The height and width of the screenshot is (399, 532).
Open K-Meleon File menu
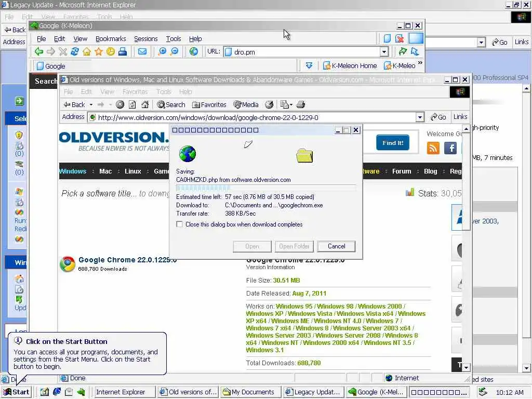click(42, 38)
